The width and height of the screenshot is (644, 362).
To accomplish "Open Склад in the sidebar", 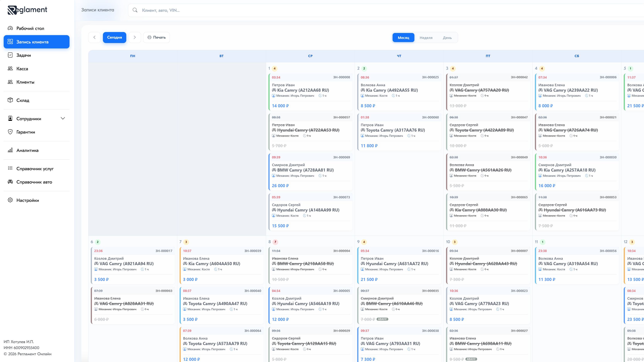I will tap(36, 100).
